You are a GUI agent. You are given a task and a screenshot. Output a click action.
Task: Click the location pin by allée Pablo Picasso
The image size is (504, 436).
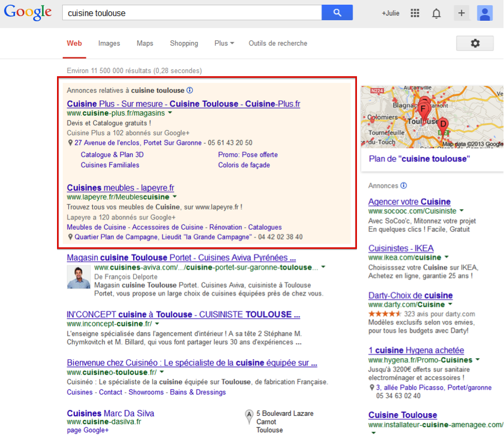point(372,387)
